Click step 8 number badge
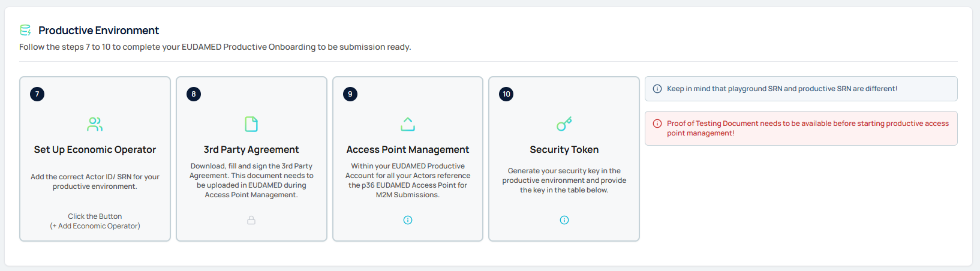980x271 pixels. pos(194,94)
